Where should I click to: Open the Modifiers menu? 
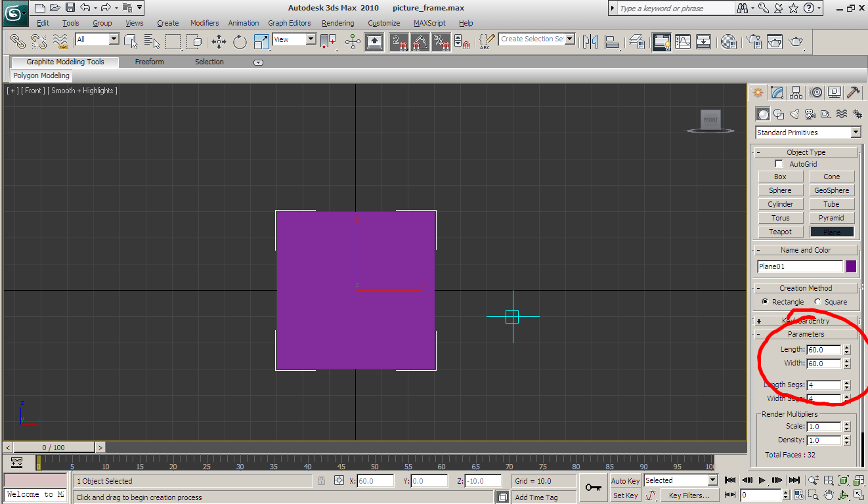[x=204, y=23]
